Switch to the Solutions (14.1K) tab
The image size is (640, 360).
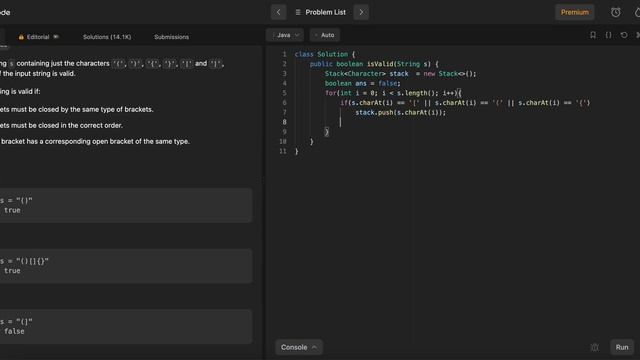(x=107, y=37)
